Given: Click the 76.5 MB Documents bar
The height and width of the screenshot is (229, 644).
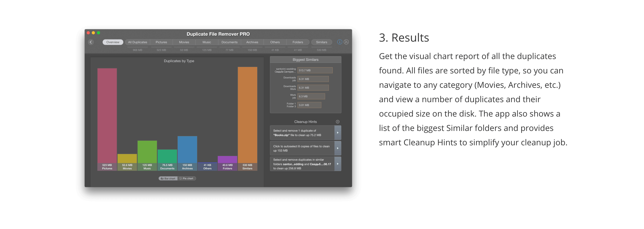Looking at the screenshot, I should tap(167, 160).
